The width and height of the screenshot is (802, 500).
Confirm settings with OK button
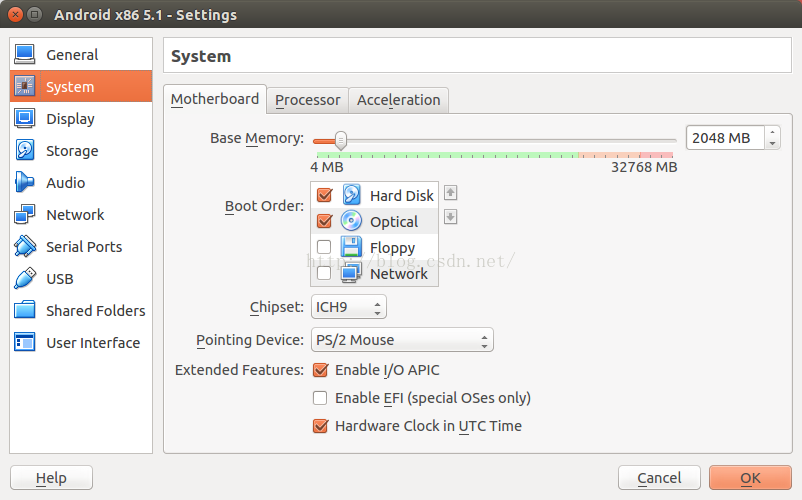(750, 478)
